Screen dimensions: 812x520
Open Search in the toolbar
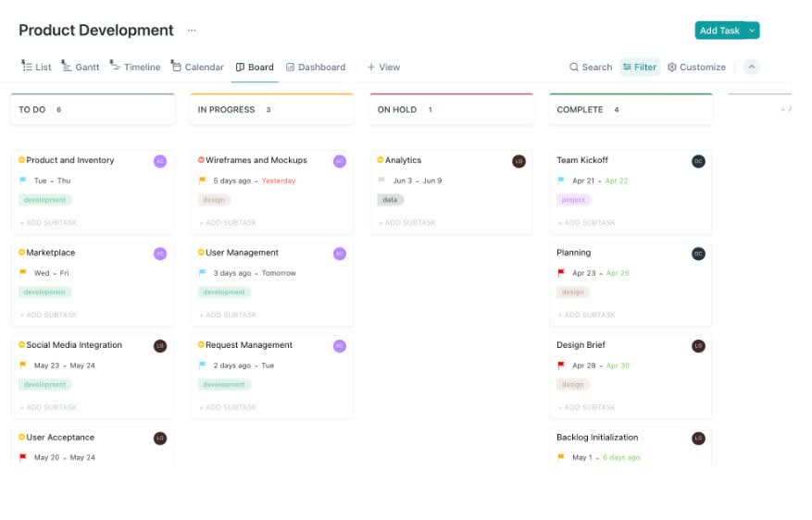[591, 67]
